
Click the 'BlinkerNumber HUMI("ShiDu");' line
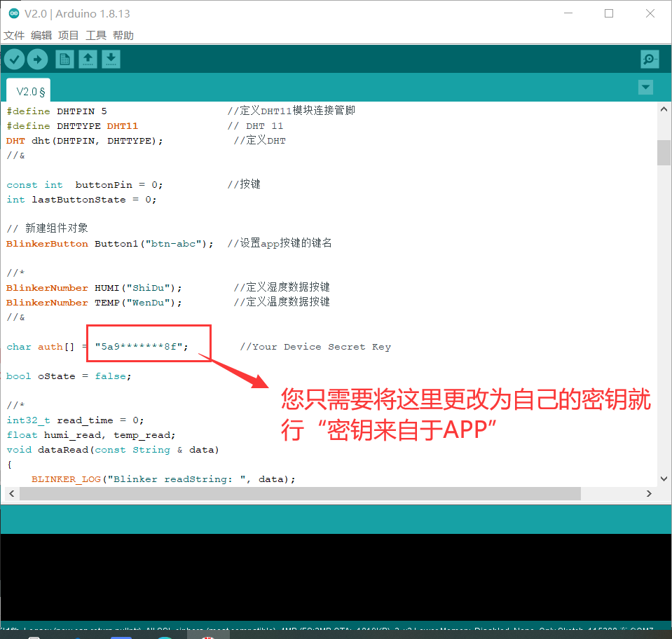94,288
